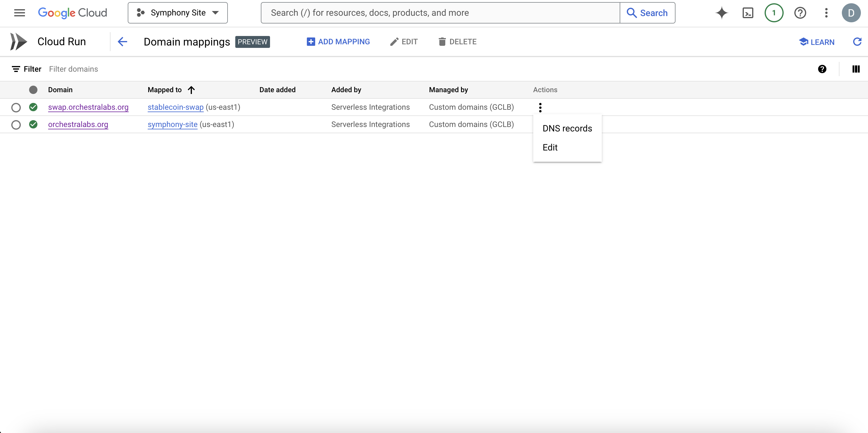Sort by the Mapped to column arrow
Viewport: 868px width, 433px height.
[x=191, y=90]
